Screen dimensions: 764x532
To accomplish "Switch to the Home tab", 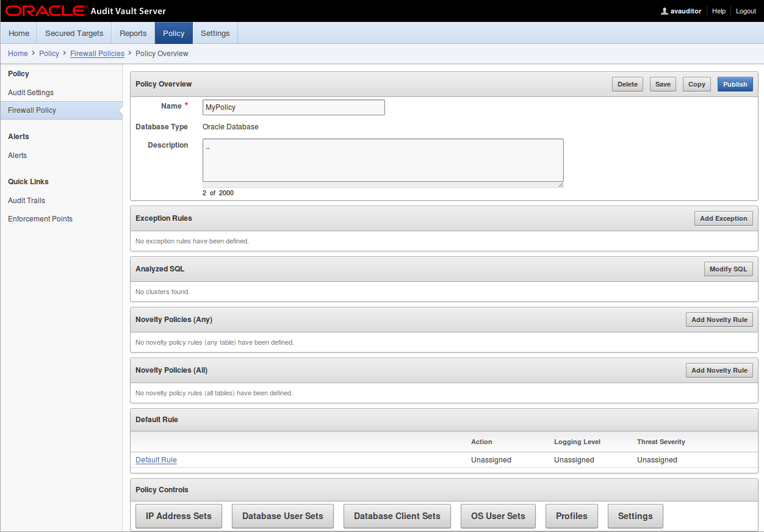I will [19, 34].
